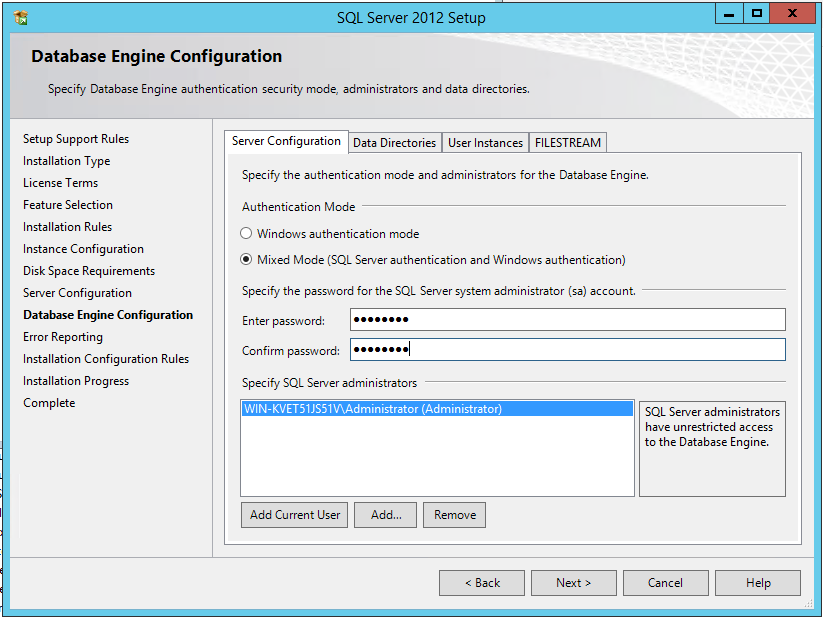The image size is (823, 618).
Task: Open Help for this setup page
Action: point(758,583)
